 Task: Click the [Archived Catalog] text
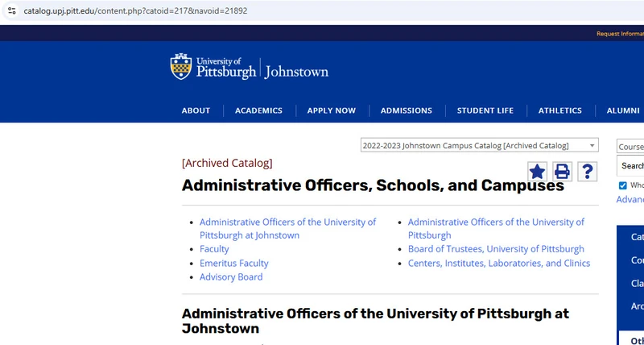coord(227,164)
